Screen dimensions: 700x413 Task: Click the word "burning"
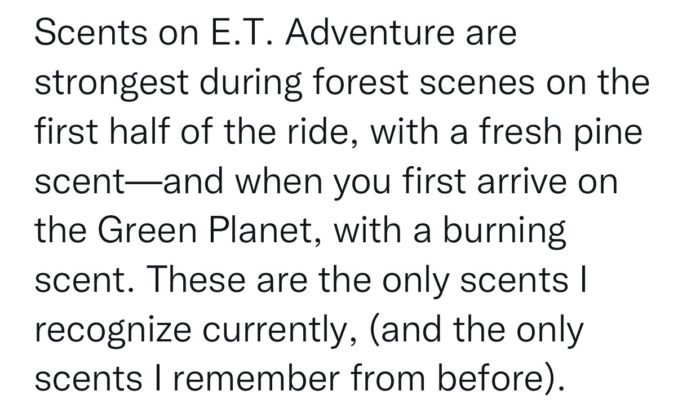(x=504, y=233)
